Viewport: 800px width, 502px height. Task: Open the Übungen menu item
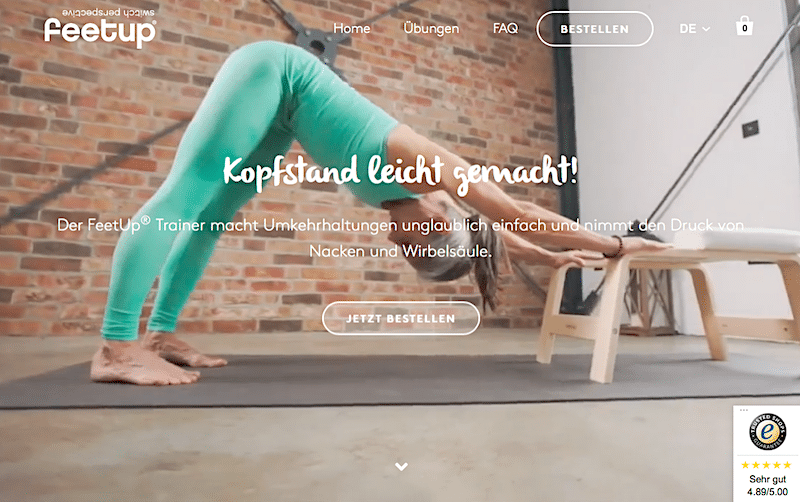click(x=431, y=29)
